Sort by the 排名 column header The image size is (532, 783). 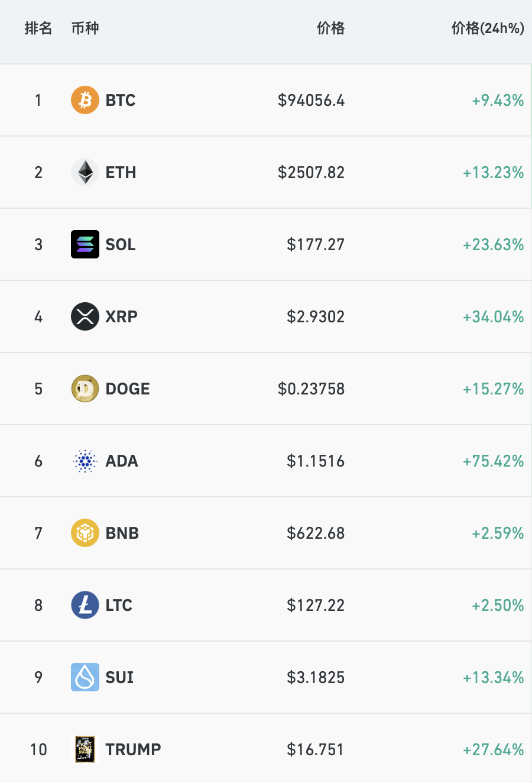click(38, 28)
